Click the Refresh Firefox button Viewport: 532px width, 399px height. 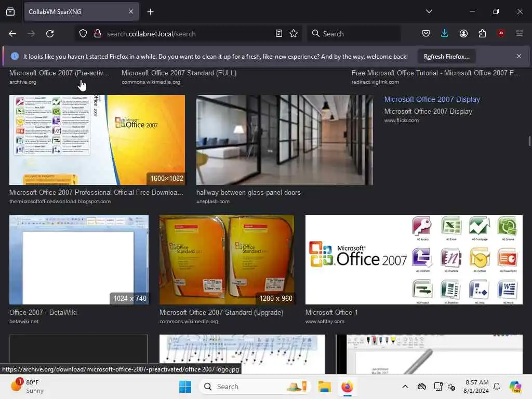click(446, 57)
